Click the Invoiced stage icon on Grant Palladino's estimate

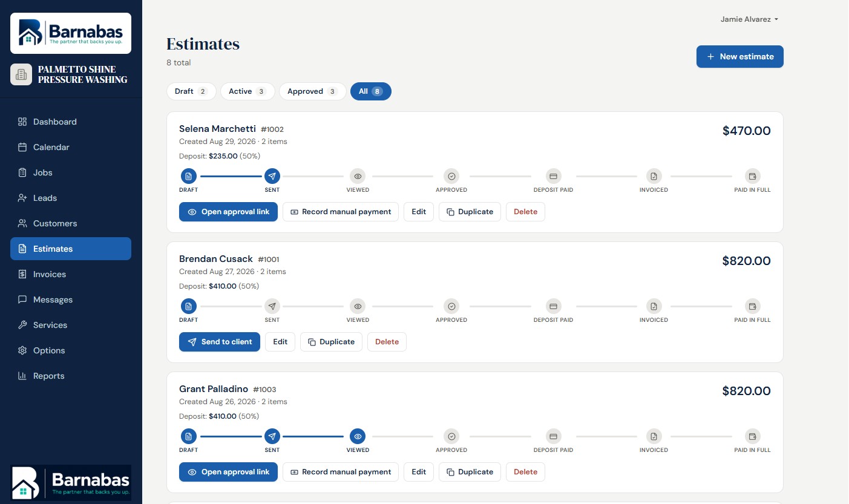tap(654, 436)
